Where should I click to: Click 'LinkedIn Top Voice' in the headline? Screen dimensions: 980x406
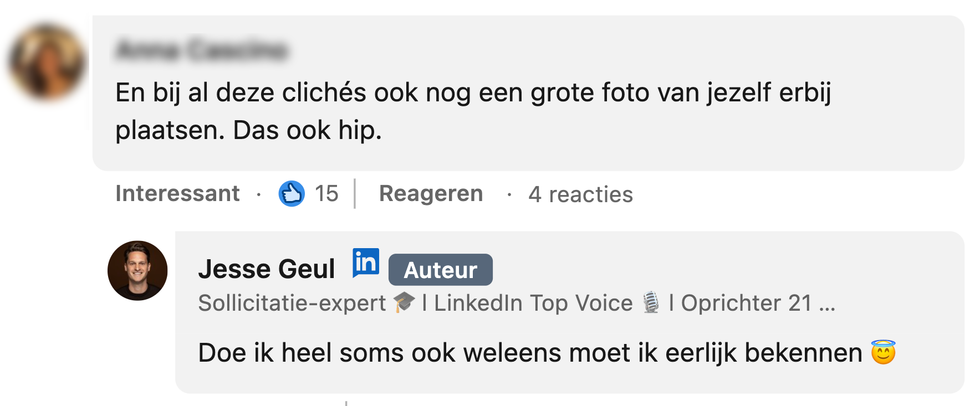pos(533,303)
